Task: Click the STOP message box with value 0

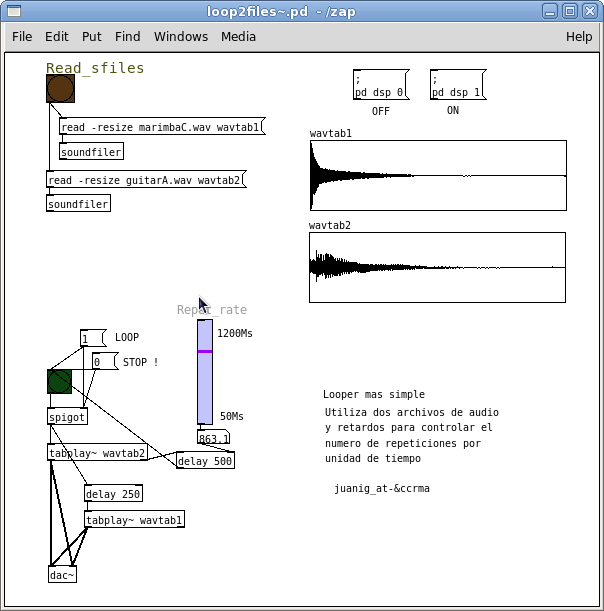Action: click(x=104, y=362)
